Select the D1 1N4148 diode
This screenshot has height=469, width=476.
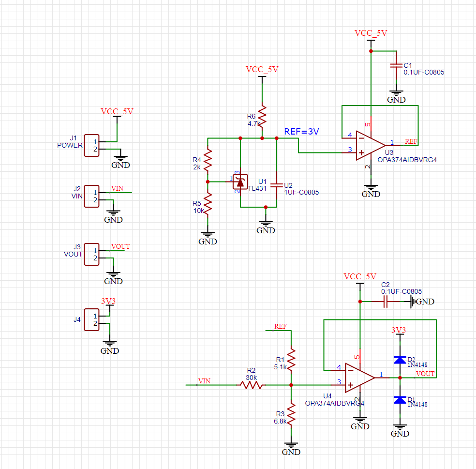[x=400, y=400]
